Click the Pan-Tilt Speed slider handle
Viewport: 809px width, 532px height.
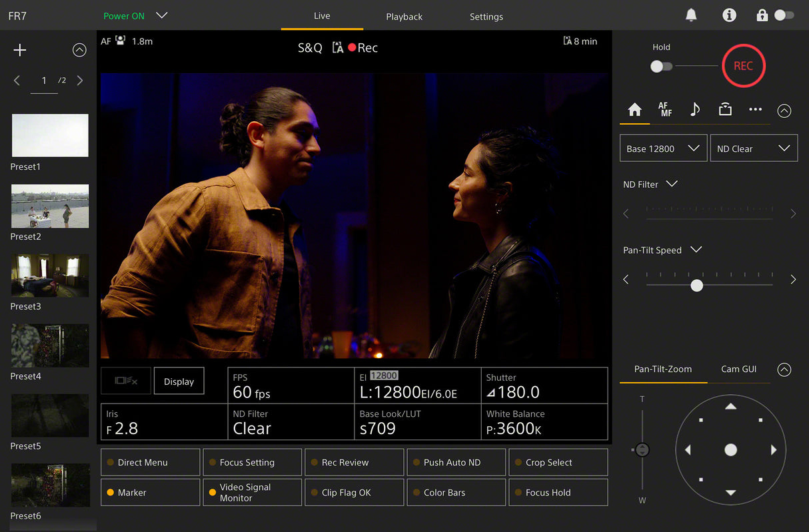tap(696, 285)
